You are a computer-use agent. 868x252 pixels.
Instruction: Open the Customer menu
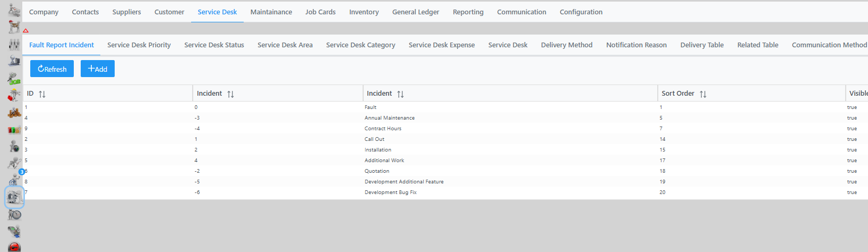click(x=169, y=12)
